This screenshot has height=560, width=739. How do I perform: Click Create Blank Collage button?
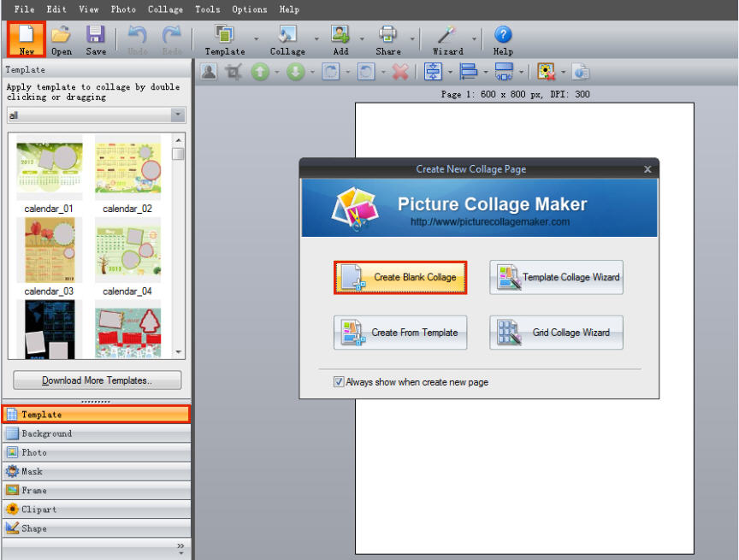coord(400,278)
